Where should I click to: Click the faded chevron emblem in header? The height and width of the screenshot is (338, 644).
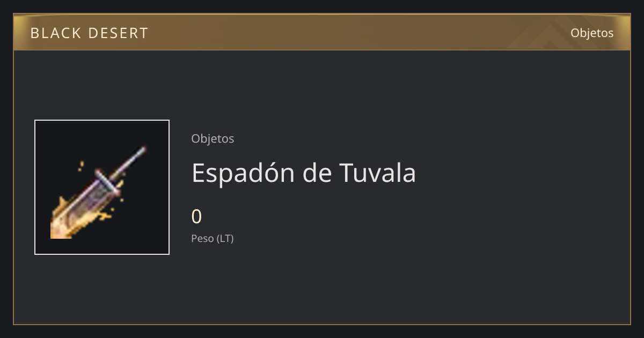(553, 32)
